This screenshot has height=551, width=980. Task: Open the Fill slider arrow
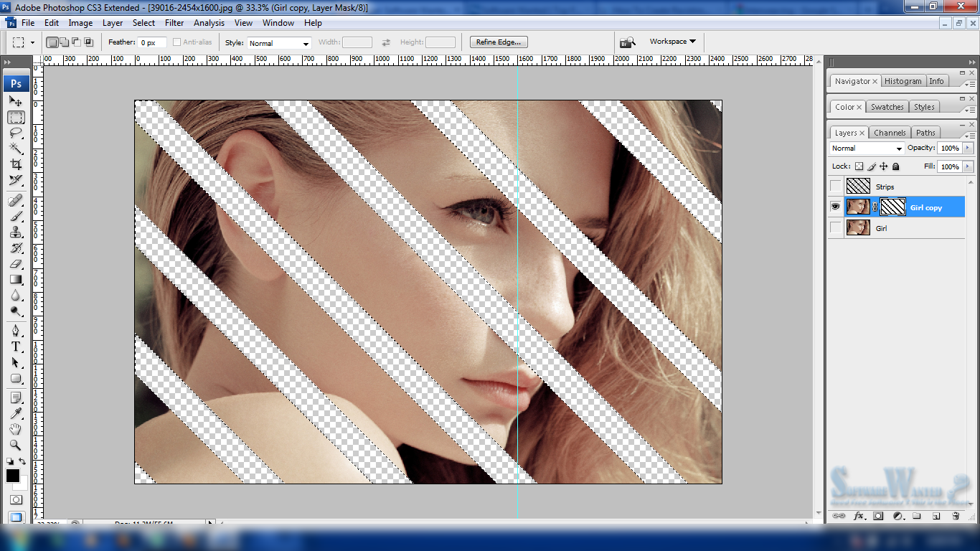(968, 166)
